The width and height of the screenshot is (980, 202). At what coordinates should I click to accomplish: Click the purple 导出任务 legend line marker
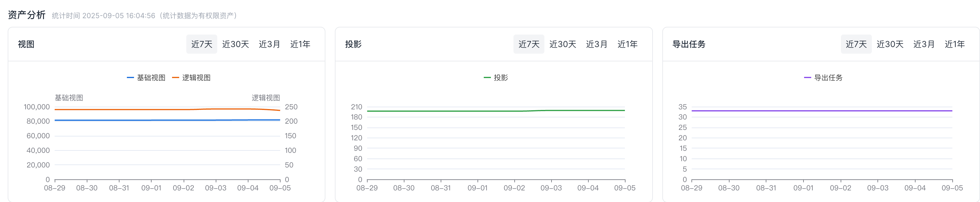coord(807,78)
